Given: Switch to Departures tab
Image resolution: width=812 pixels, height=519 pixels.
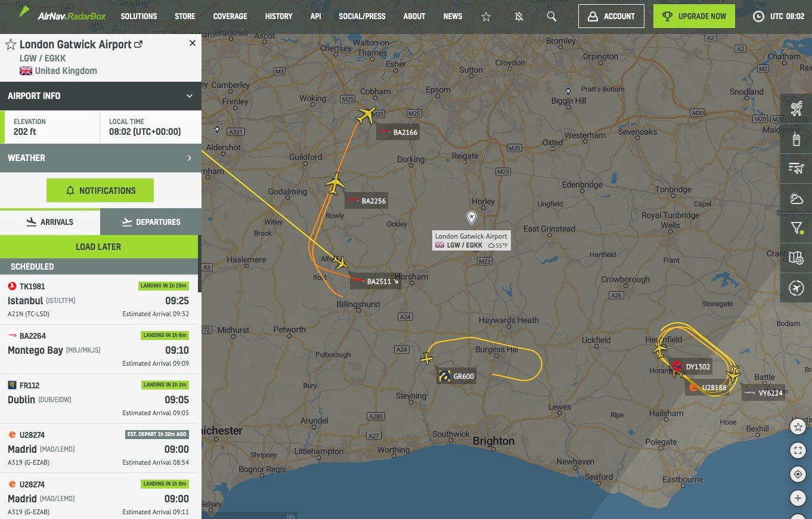Looking at the screenshot, I should click(151, 222).
